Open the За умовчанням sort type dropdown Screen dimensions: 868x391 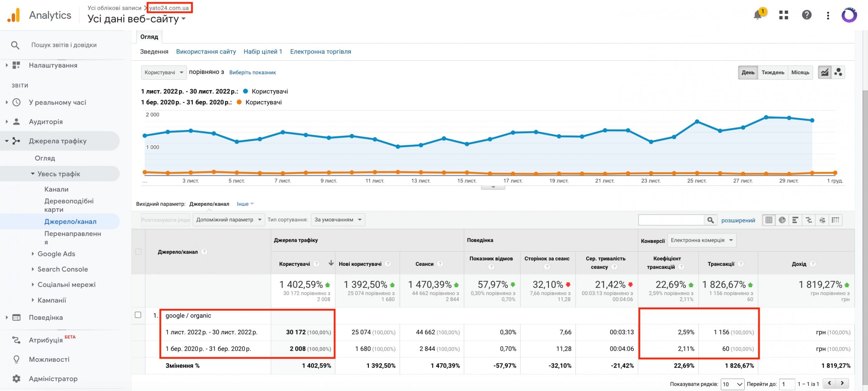[338, 220]
